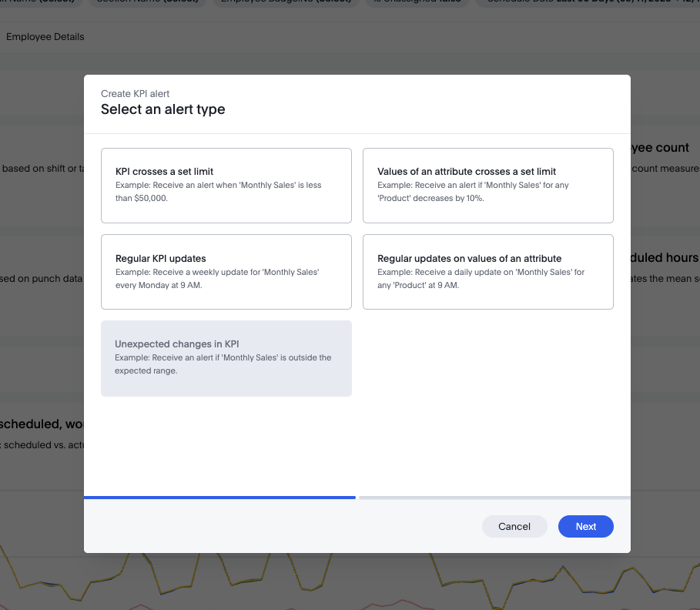Click the gray second-step progress bar segment
The image size is (700, 610).
494,498
